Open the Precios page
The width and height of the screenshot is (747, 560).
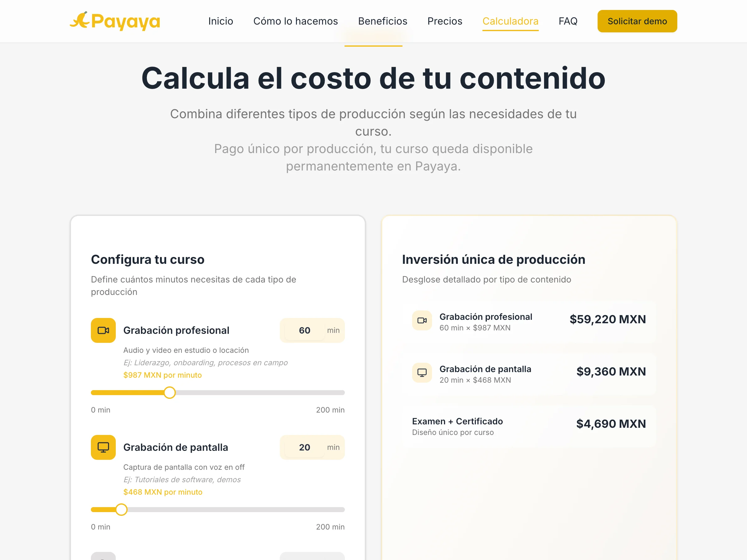[445, 21]
